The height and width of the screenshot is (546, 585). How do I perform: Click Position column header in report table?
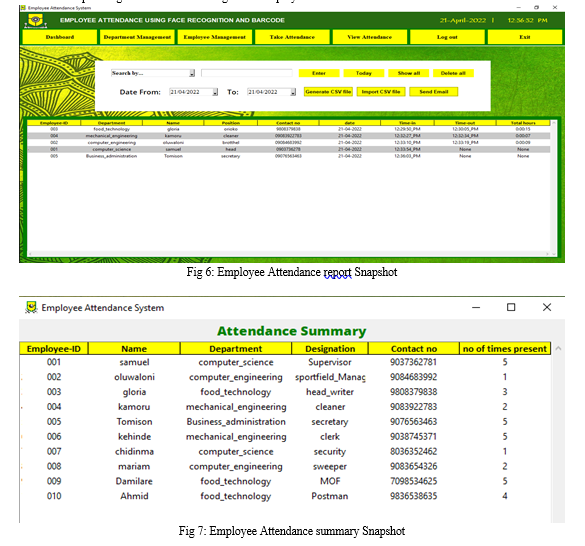click(231, 123)
